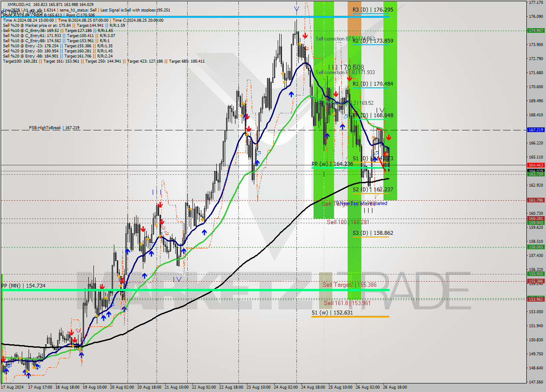Image resolution: width=546 pixels, height=392 pixels.
Task: Select the 'PP (w) | 164.236' weekly pivot label
Action: coord(332,164)
